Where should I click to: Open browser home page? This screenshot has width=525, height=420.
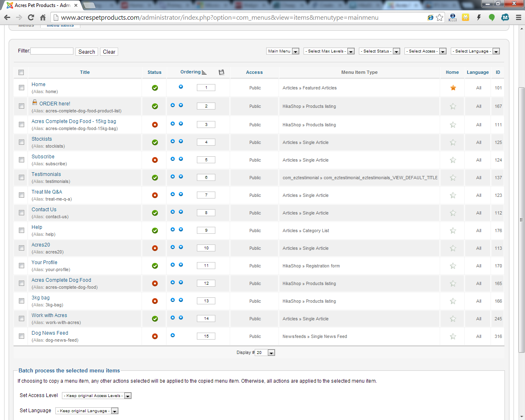(x=43, y=17)
